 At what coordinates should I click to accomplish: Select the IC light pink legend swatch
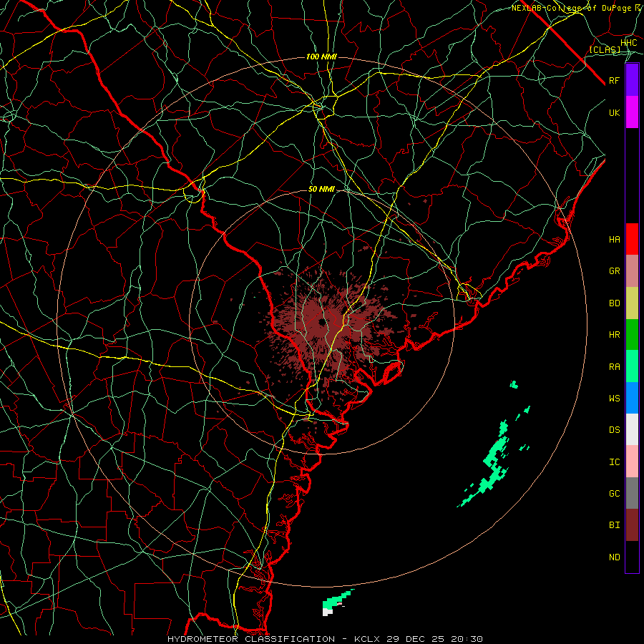pyautogui.click(x=632, y=462)
